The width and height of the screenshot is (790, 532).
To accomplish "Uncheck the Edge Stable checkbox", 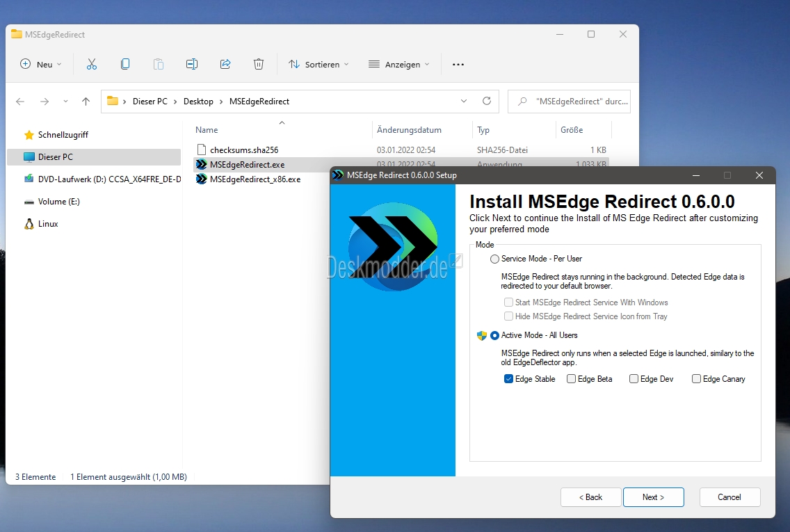I will pyautogui.click(x=508, y=379).
